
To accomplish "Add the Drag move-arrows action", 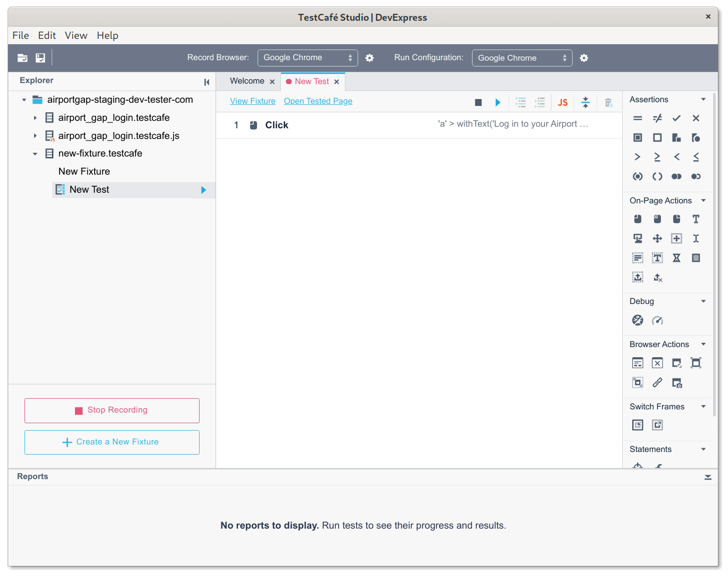I will [657, 238].
